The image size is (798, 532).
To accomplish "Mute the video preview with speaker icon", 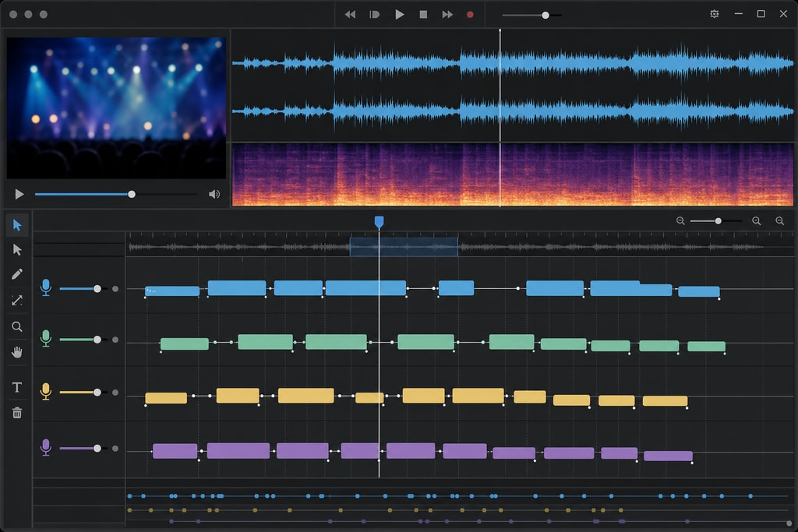I will coord(214,194).
